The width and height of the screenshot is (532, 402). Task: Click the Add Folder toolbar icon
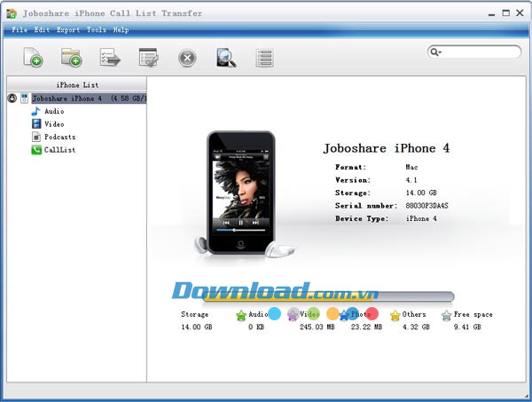72,58
